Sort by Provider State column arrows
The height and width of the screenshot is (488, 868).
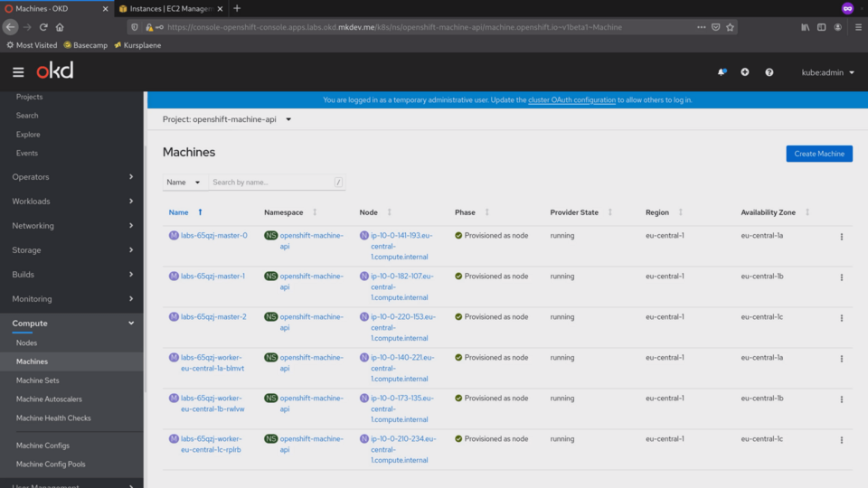tap(610, 212)
